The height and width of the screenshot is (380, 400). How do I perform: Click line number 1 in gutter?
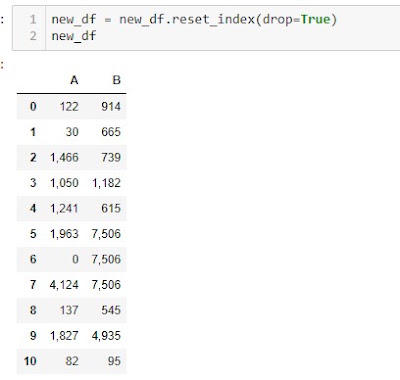33,19
